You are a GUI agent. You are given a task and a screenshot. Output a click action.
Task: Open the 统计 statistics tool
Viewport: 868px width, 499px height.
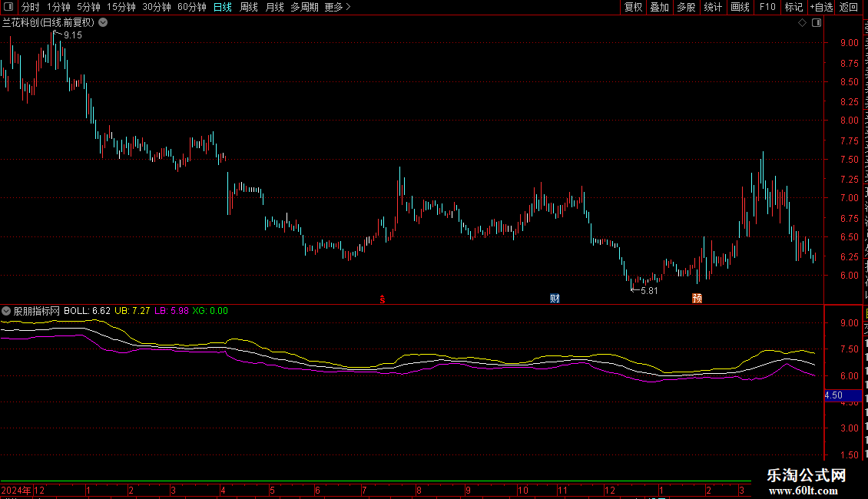click(713, 7)
